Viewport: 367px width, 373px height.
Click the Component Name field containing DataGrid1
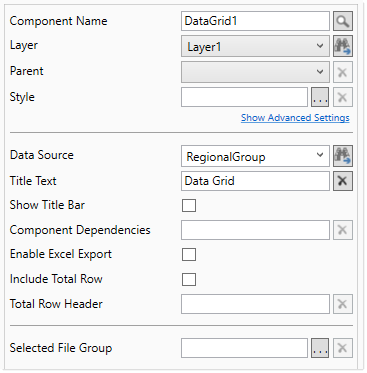pos(255,21)
